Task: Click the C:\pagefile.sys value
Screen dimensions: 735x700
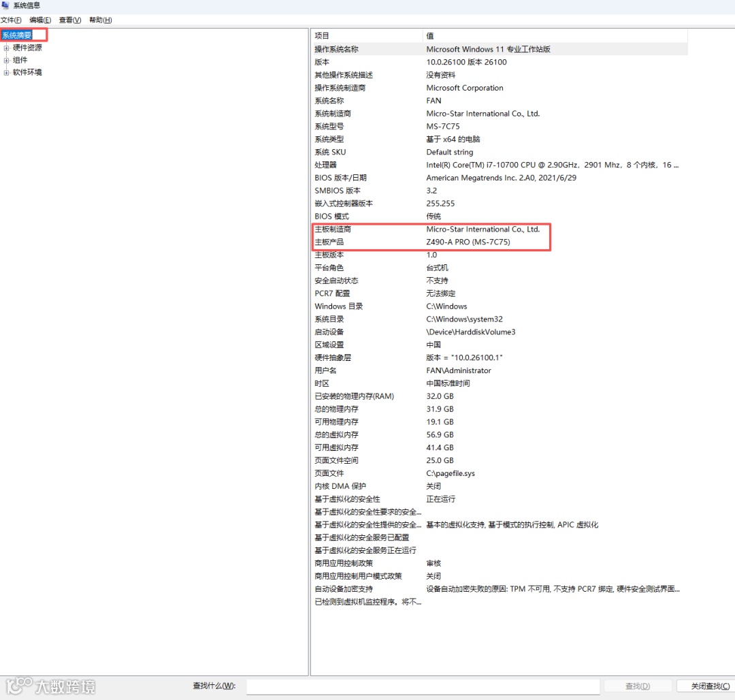Action: (x=450, y=473)
